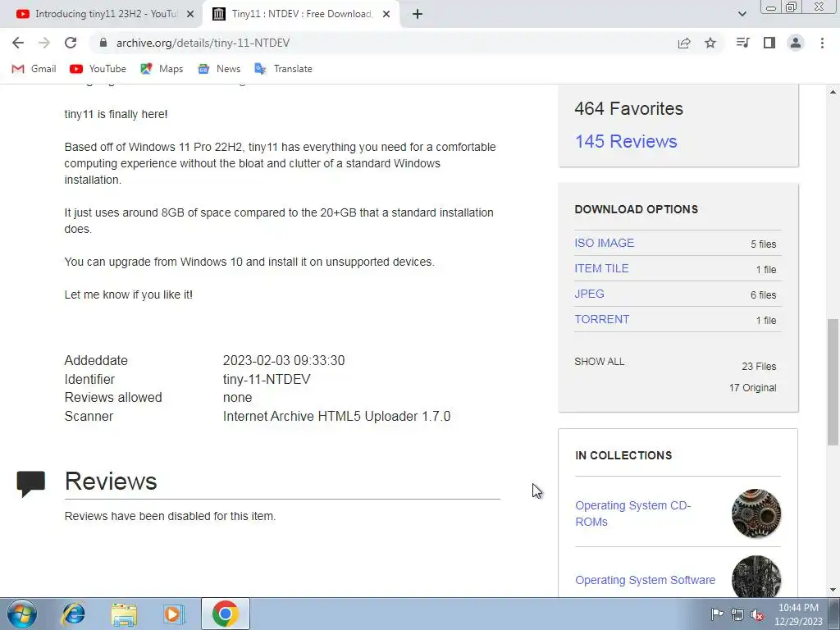Launch Windows Media Player from taskbar
Viewport: 840px width, 630px height.
pyautogui.click(x=173, y=614)
